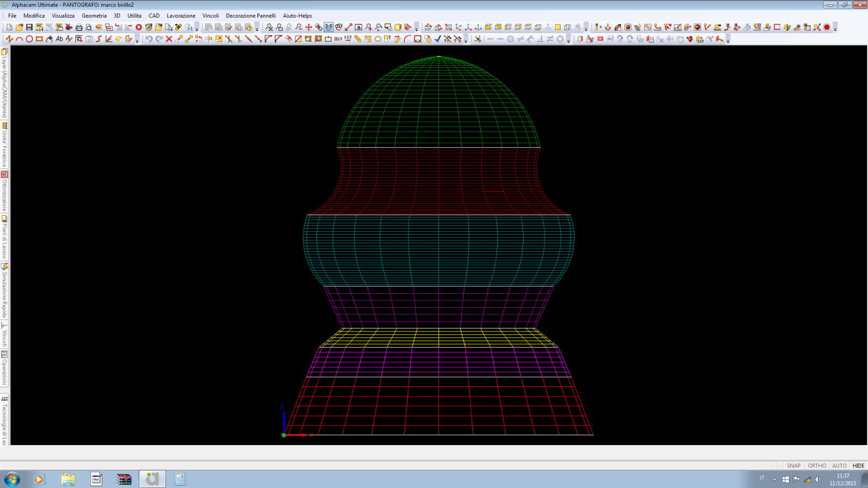Toggle HIDE mode in status bar
This screenshot has height=488, width=868.
(858, 465)
